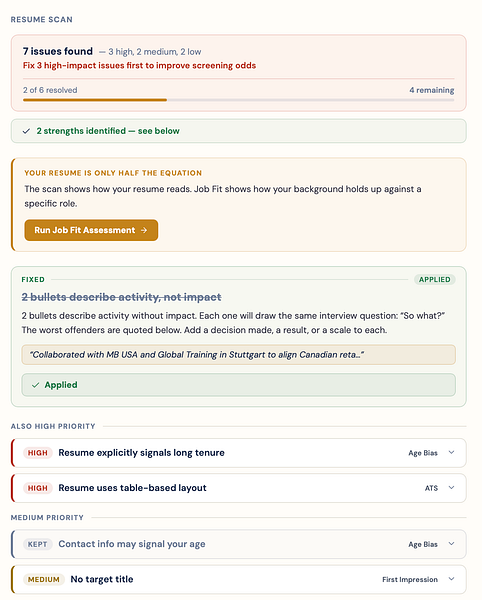The image size is (482, 600).
Task: Click the MEDIUM badge on No target title
Action: tap(44, 579)
